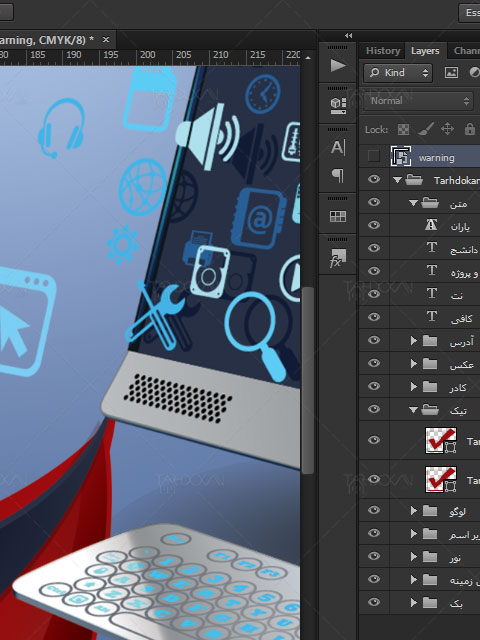Open the 3D panel cube icon
The height and width of the screenshot is (640, 480).
(x=338, y=106)
